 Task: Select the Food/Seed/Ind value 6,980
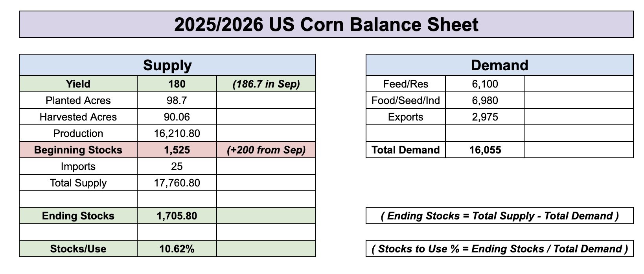pos(485,100)
